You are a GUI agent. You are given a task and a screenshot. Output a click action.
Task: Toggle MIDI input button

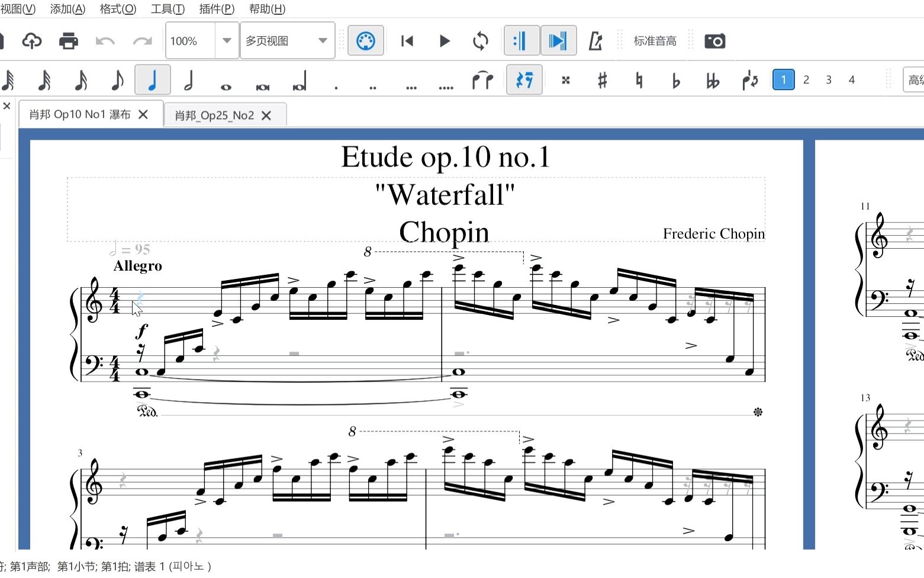click(x=366, y=41)
